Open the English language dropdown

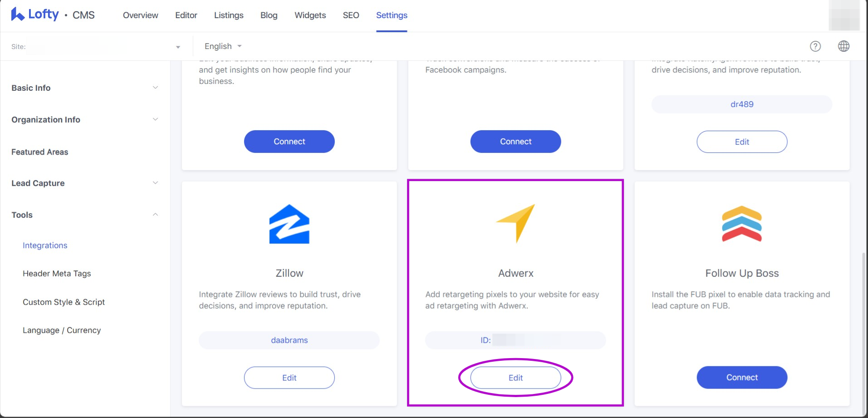click(x=223, y=46)
